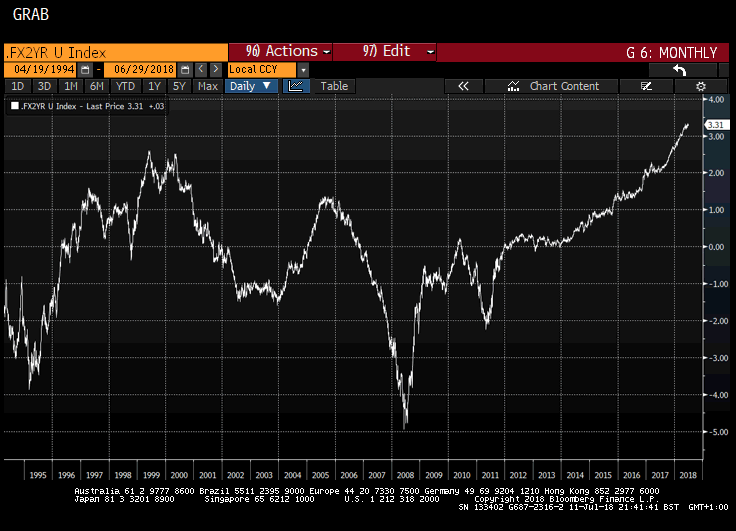736x531 pixels.
Task: Select the 3D range
Action: point(44,86)
